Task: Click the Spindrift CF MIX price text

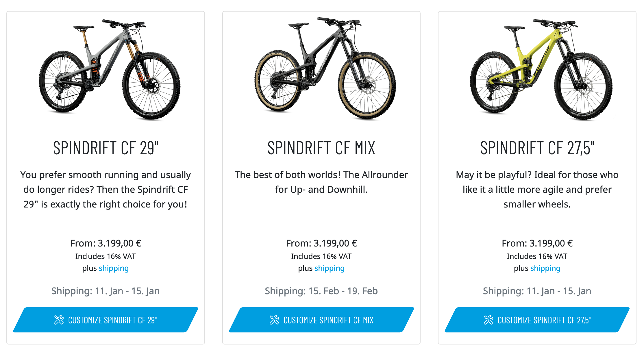Action: coord(321,243)
